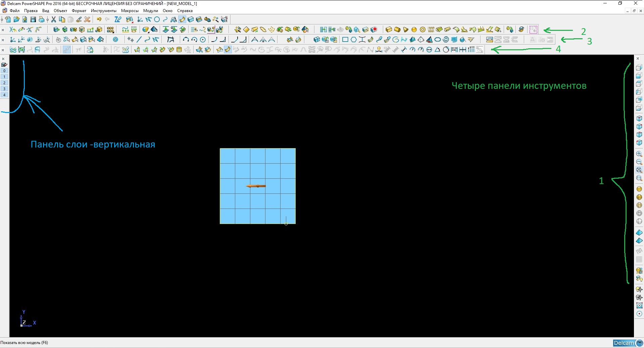The image size is (644, 348).
Task: Toggle layer 3 in the layers panel
Action: point(4,89)
